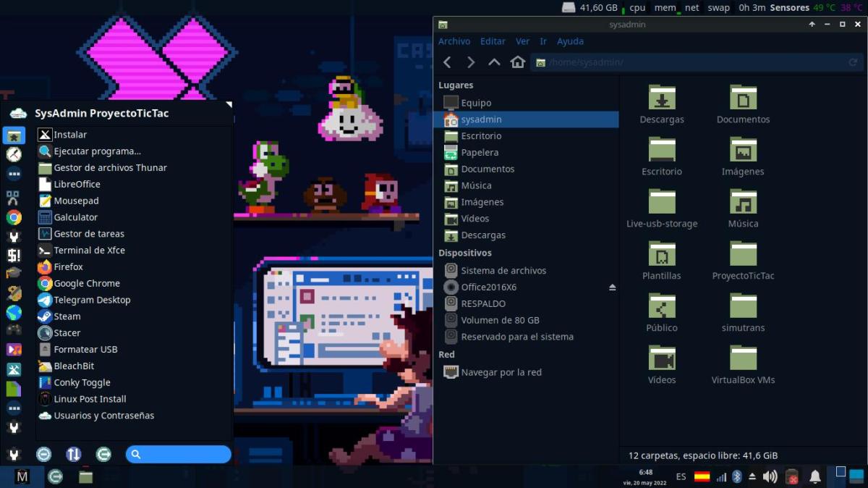Image resolution: width=868 pixels, height=488 pixels.
Task: Click Navegar por la red
Action: coord(501,372)
